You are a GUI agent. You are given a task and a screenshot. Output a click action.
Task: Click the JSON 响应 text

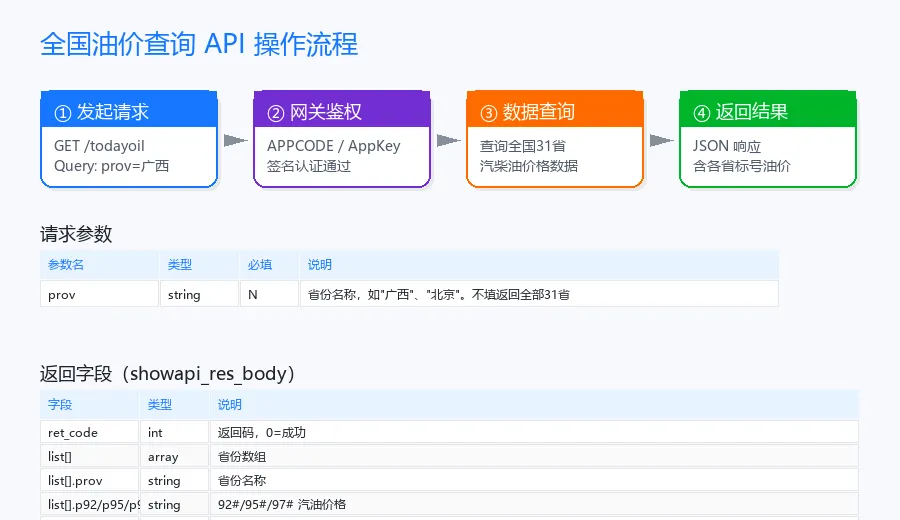pyautogui.click(x=727, y=146)
